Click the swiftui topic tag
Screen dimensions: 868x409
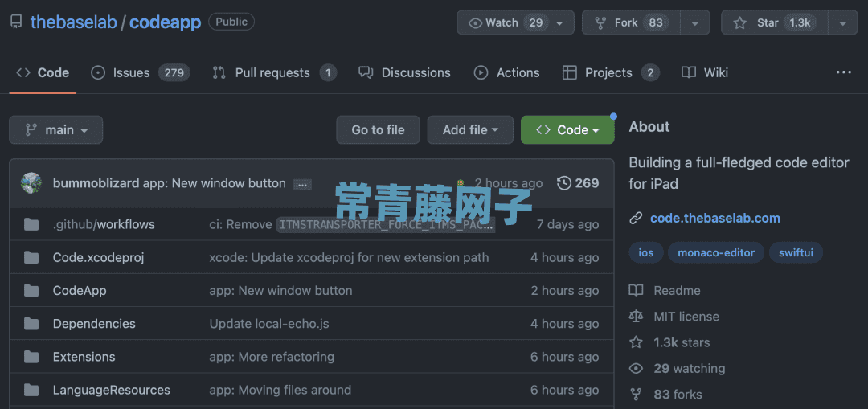point(796,253)
